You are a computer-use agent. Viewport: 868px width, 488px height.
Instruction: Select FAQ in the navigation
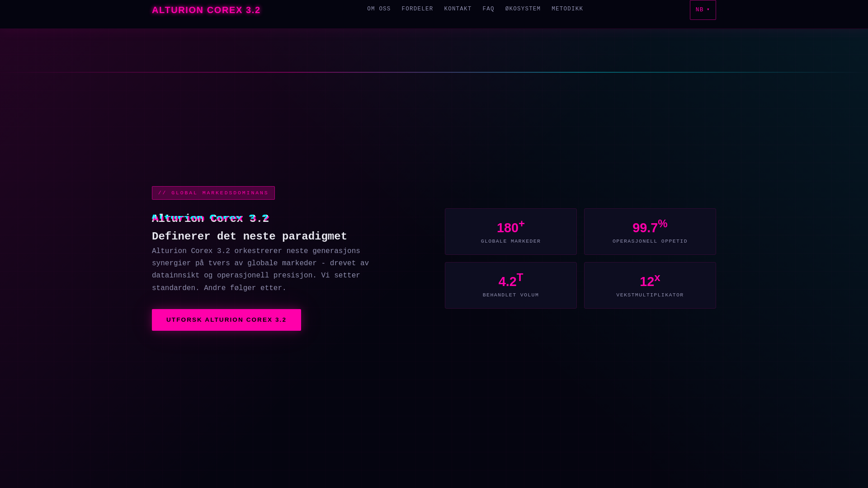tap(488, 9)
